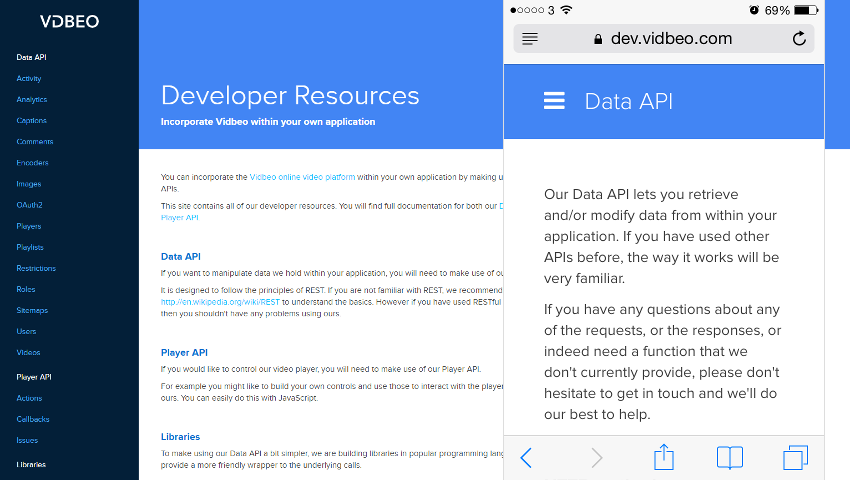
Task: Open Player API section in sidebar
Action: pyautogui.click(x=34, y=377)
